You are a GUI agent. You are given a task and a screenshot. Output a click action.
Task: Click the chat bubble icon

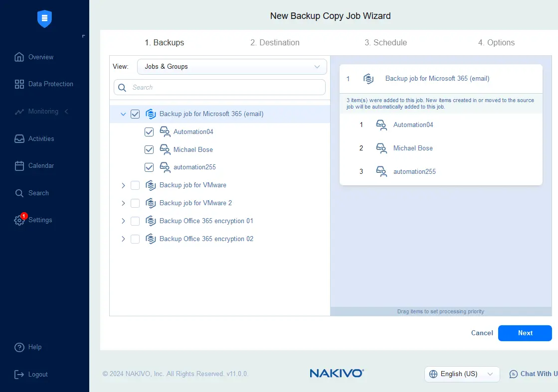coord(513,374)
